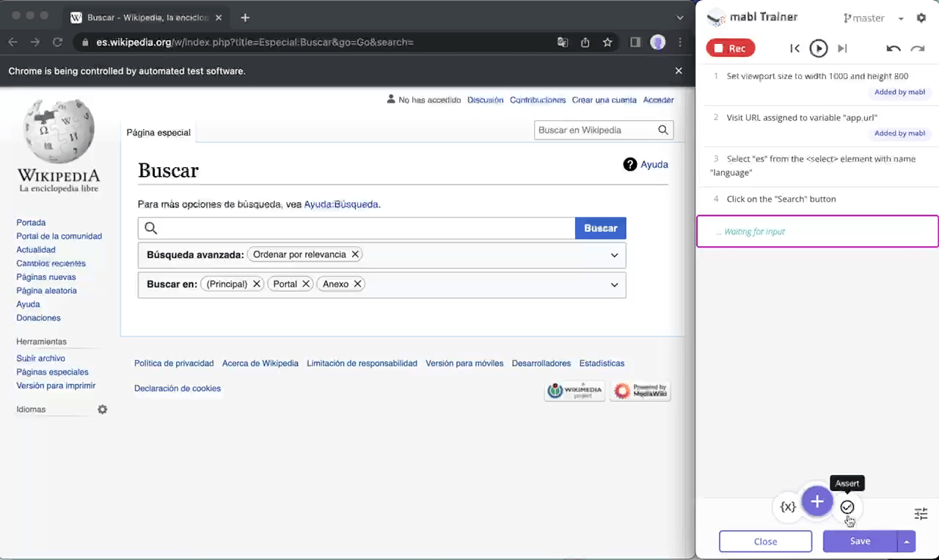Click the Buscar en Wikipedia search field
939x560 pixels.
click(595, 130)
